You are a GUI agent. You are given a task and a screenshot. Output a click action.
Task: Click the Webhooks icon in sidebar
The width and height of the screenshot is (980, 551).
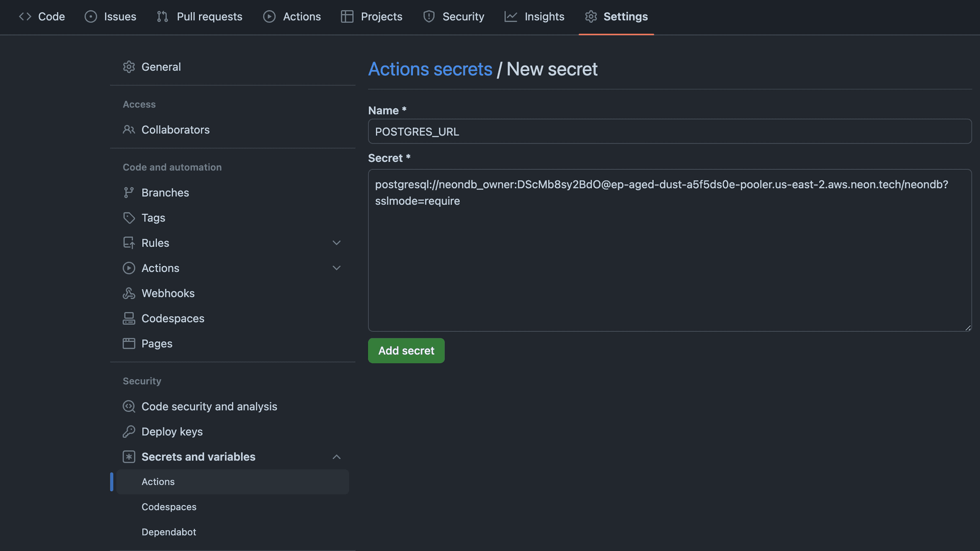(x=129, y=293)
